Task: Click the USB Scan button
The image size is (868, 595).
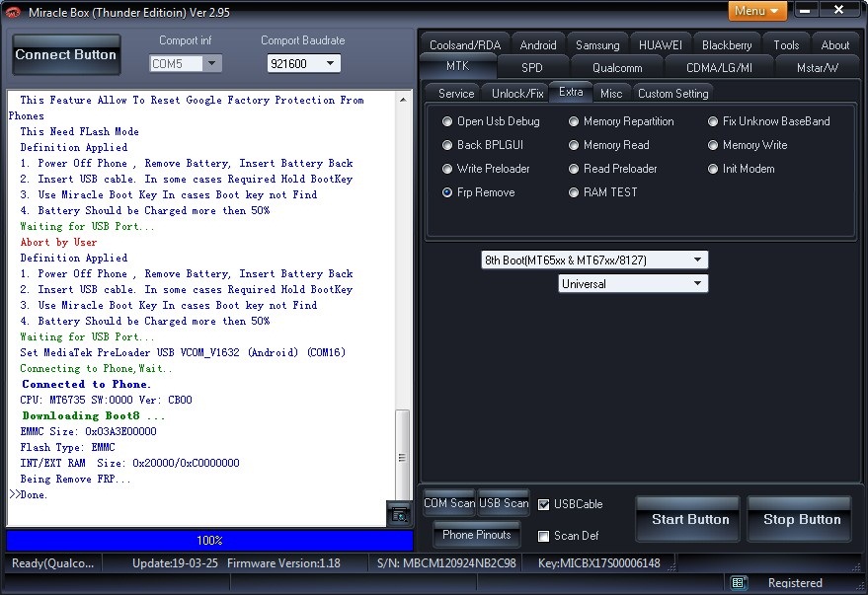Action: (x=504, y=503)
